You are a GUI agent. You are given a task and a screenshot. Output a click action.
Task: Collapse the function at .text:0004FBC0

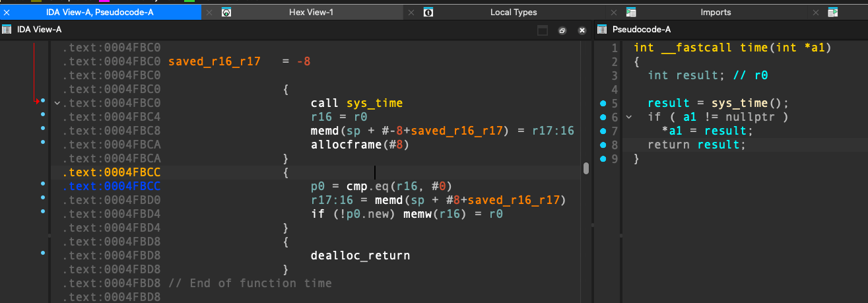[x=57, y=103]
